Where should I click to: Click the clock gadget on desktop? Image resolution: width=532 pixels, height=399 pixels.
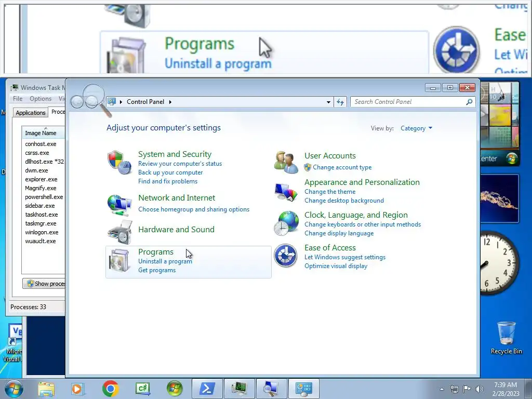click(x=499, y=263)
